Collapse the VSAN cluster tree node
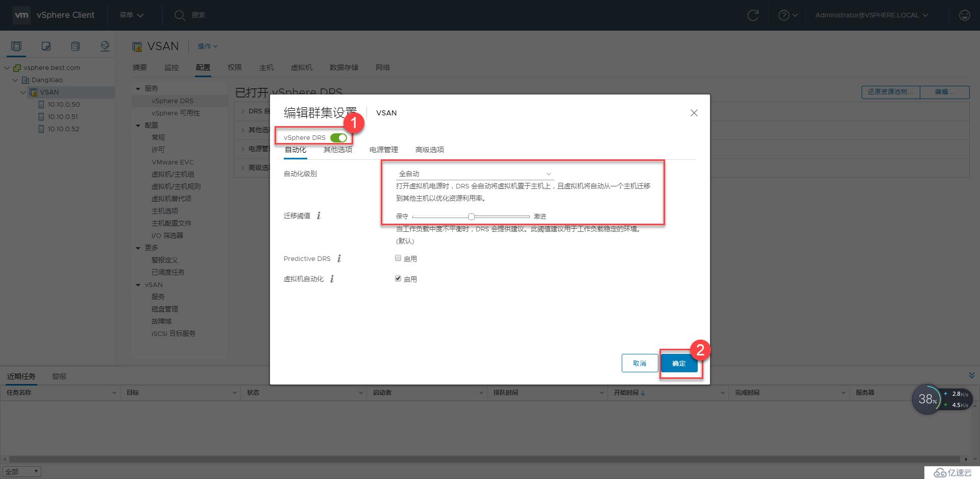 coord(23,92)
